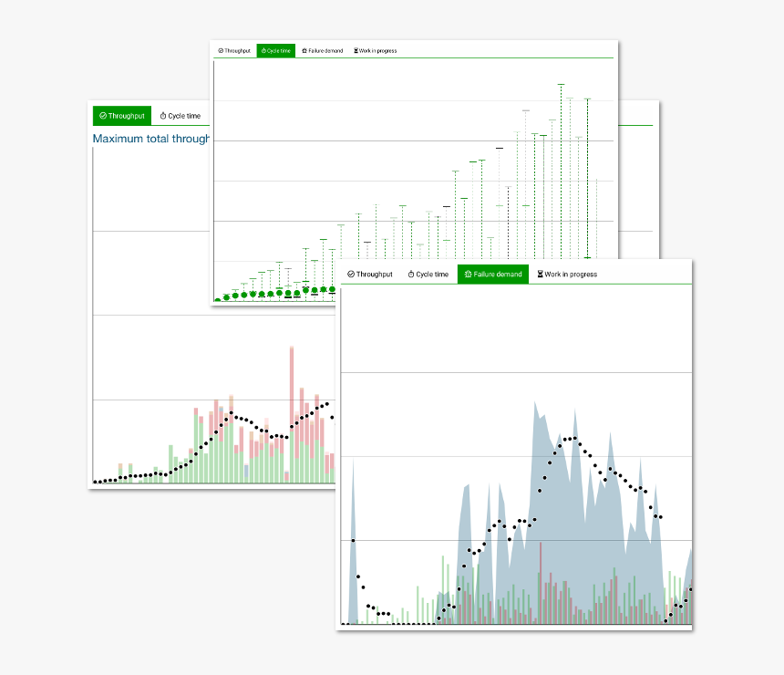Switch to Work in progress tab, front window
784x675 pixels.
[x=567, y=275]
